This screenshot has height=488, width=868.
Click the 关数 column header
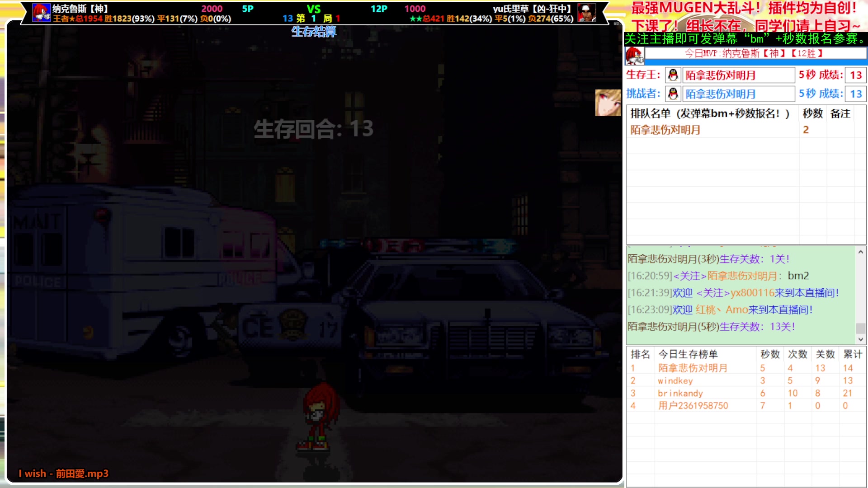825,354
